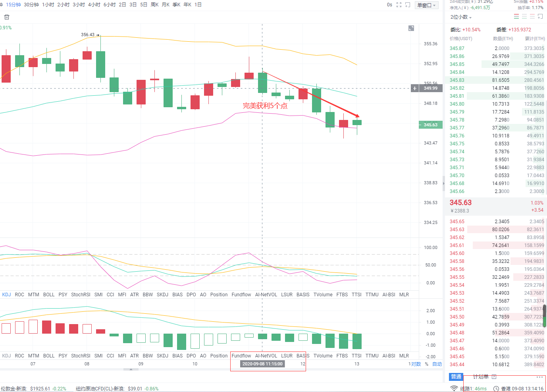Screen dimensions: 547x392
Task: Select 月K monthly candles
Action: pos(166,5)
